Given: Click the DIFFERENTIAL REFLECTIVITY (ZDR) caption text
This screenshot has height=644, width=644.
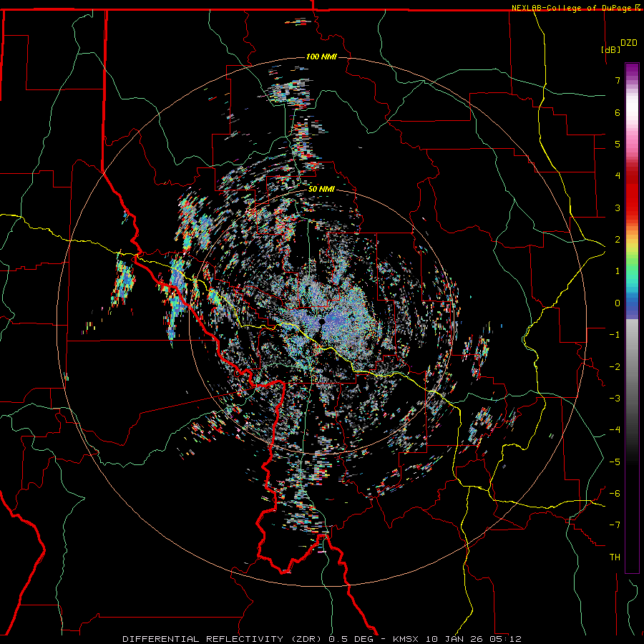Looking at the screenshot, I should pos(223,639).
